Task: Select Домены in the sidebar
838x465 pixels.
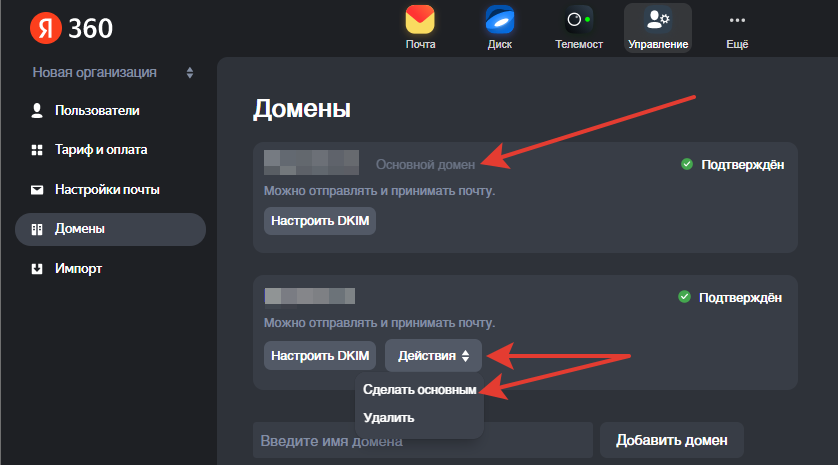Action: click(x=111, y=229)
